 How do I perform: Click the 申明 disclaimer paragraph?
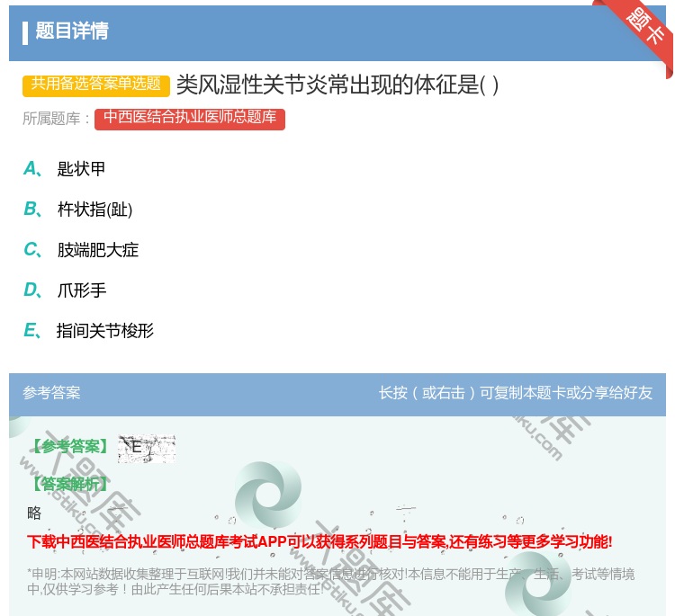pyautogui.click(x=330, y=582)
